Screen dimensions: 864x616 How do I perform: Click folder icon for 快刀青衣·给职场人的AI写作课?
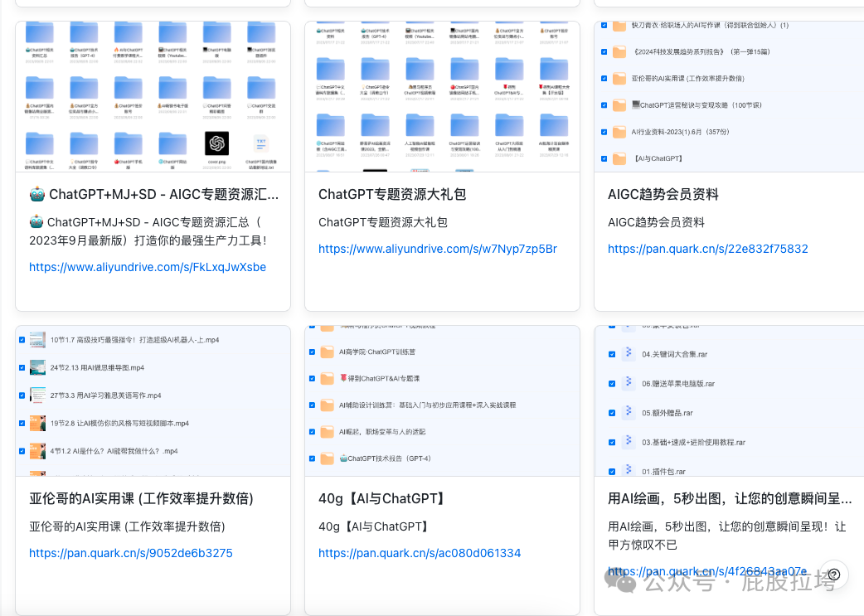[x=619, y=26]
